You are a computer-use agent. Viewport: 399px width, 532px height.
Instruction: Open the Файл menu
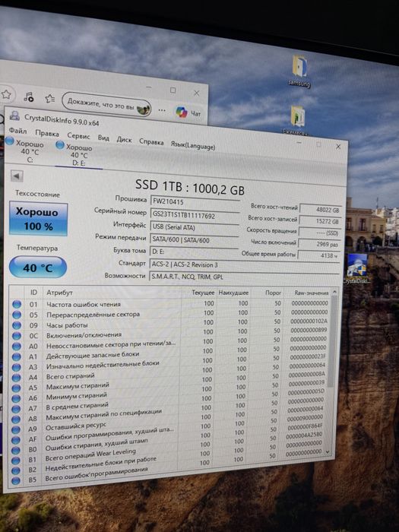click(x=17, y=131)
